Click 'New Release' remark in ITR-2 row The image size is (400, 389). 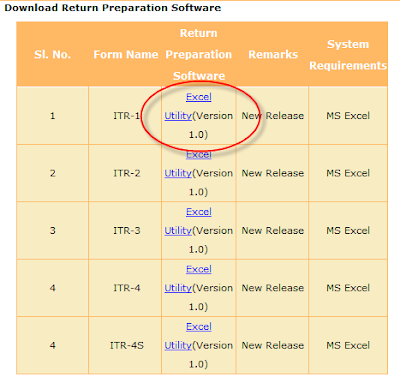(273, 173)
